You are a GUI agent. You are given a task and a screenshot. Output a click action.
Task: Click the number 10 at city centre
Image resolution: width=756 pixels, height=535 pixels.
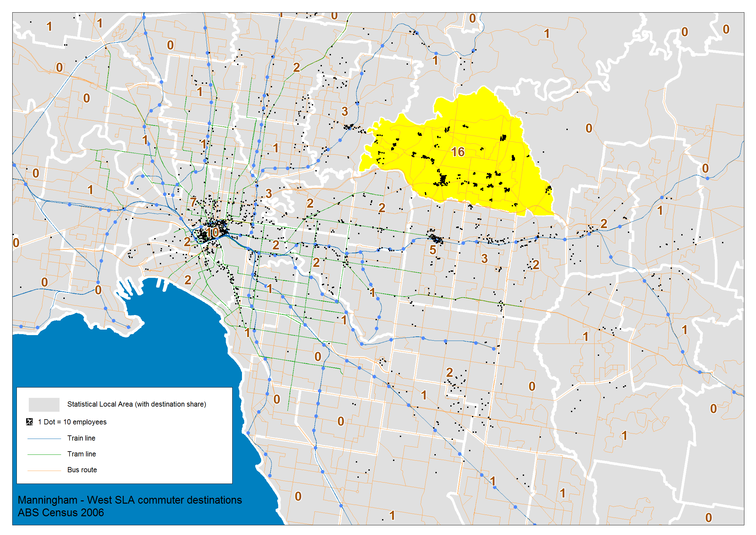(x=212, y=233)
